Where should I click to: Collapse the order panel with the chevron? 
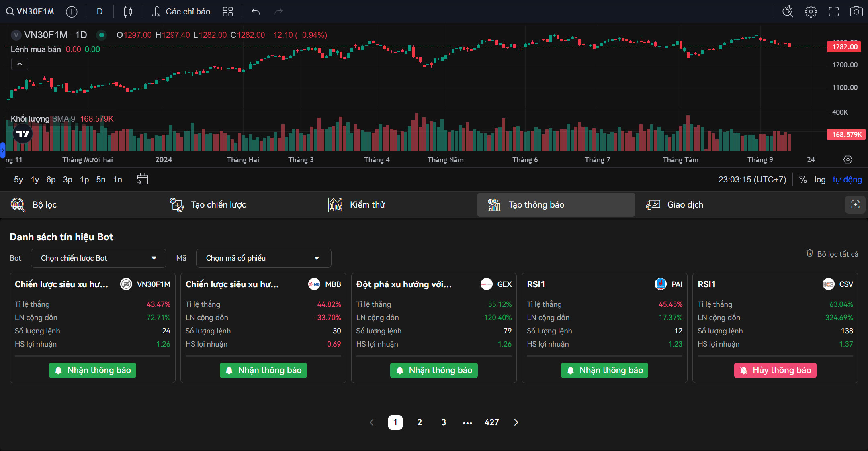(x=19, y=63)
